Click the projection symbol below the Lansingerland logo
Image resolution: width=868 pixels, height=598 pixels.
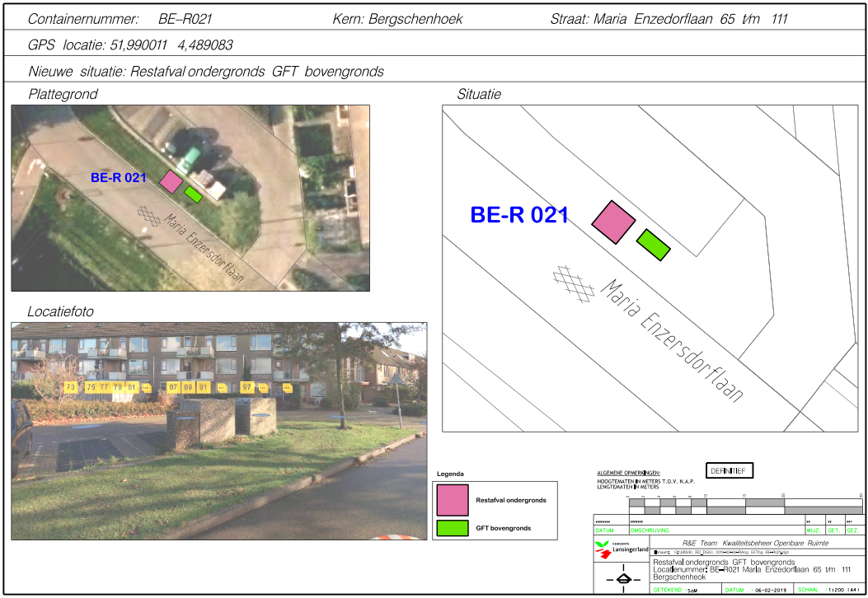click(x=623, y=579)
